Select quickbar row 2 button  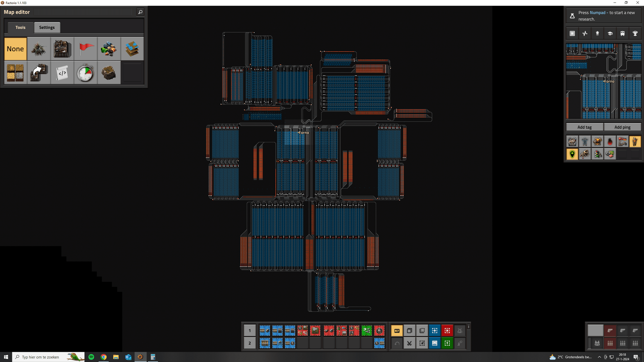click(x=249, y=343)
